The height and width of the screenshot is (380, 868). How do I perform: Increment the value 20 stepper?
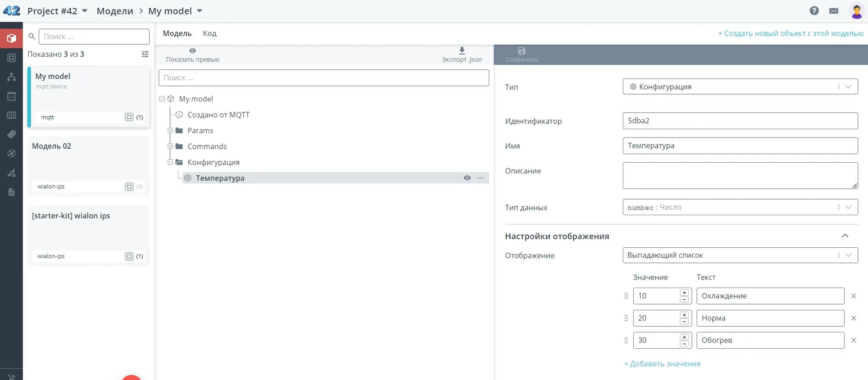click(684, 315)
